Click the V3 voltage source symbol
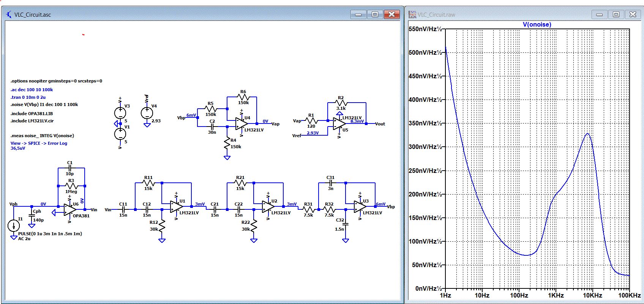644x304 pixels. pos(120,113)
